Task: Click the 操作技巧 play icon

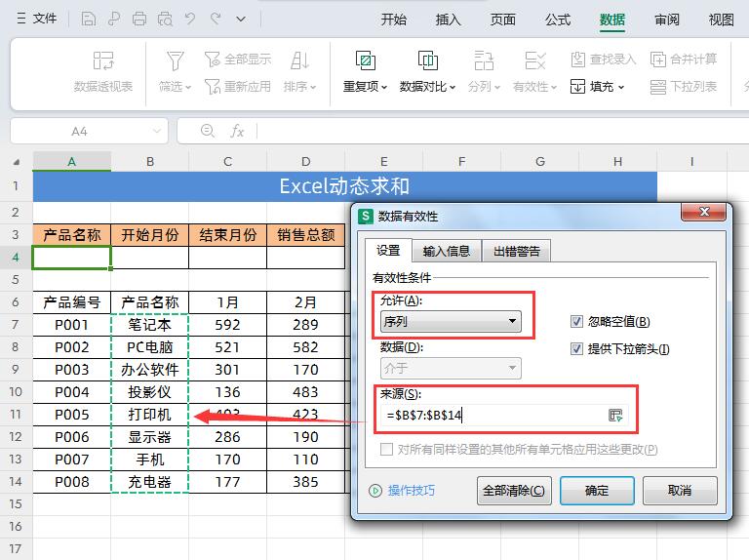Action: point(375,491)
